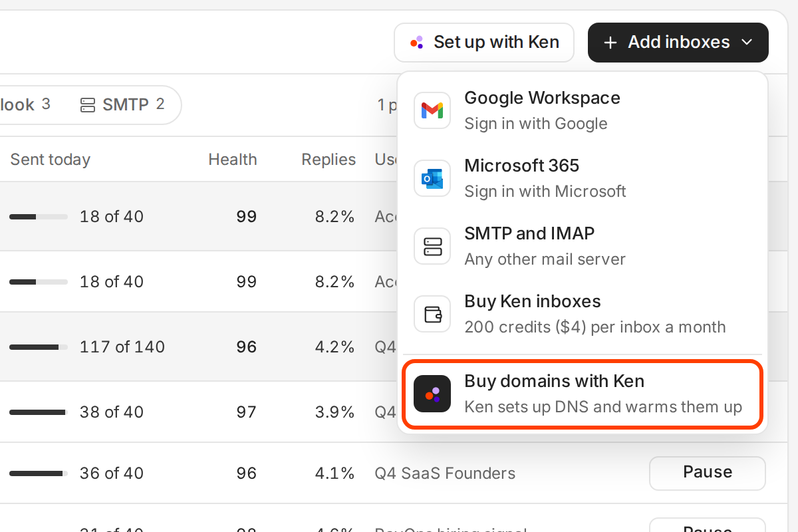Click the 4.1% replies value

point(335,473)
